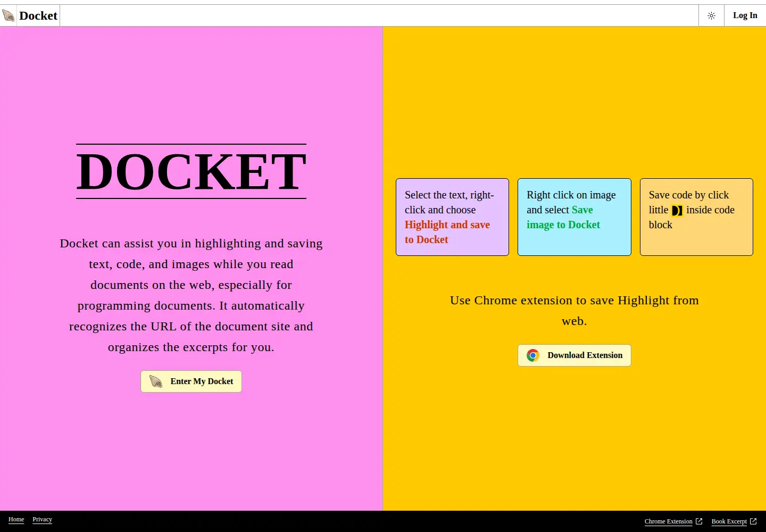This screenshot has width=766, height=532.
Task: Click the code-save icon in third card
Action: coord(677,211)
